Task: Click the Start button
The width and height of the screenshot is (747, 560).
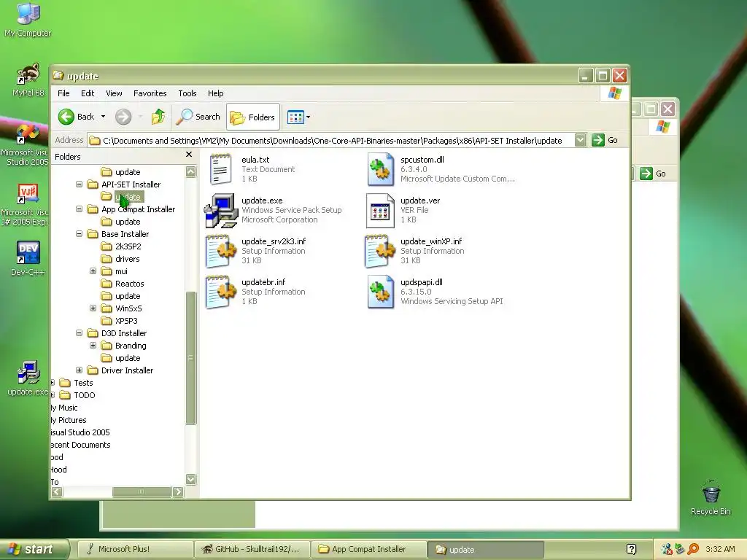Action: (34, 549)
